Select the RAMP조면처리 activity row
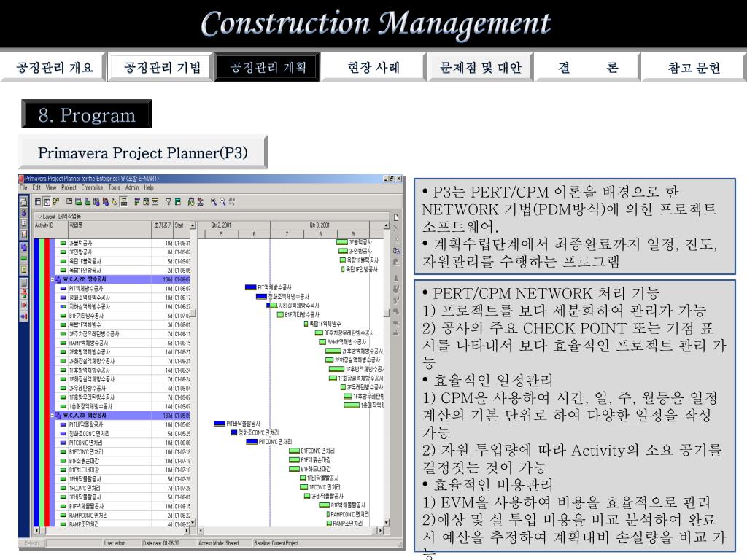The width and height of the screenshot is (747, 560). [122, 524]
